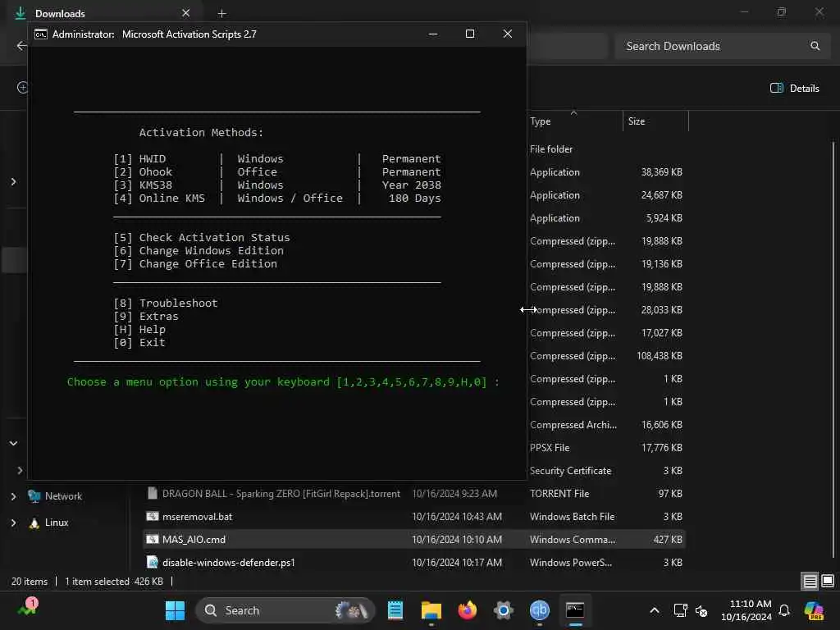Click the New item plus icon
This screenshot has height=630, width=840.
22,87
